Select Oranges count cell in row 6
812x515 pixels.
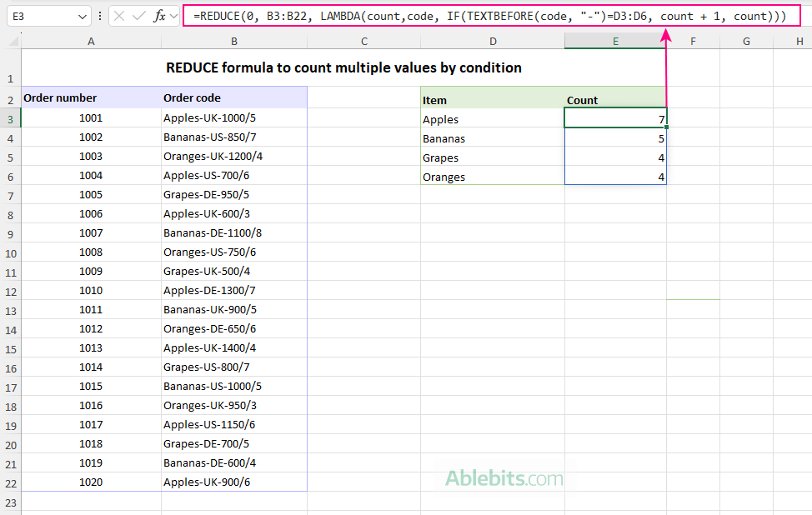tap(615, 176)
